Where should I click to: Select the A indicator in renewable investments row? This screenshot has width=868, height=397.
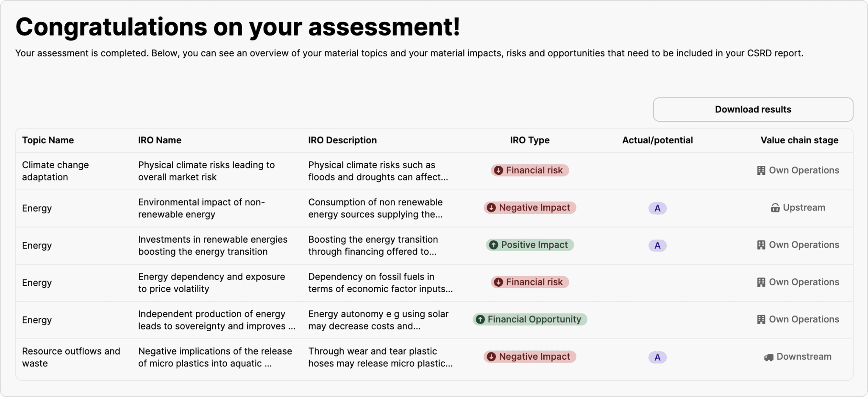pos(657,245)
